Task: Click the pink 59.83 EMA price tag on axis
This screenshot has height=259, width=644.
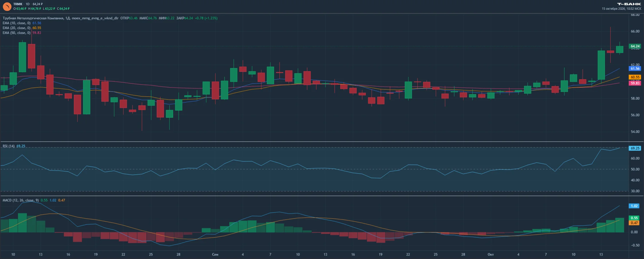Action: pos(635,83)
